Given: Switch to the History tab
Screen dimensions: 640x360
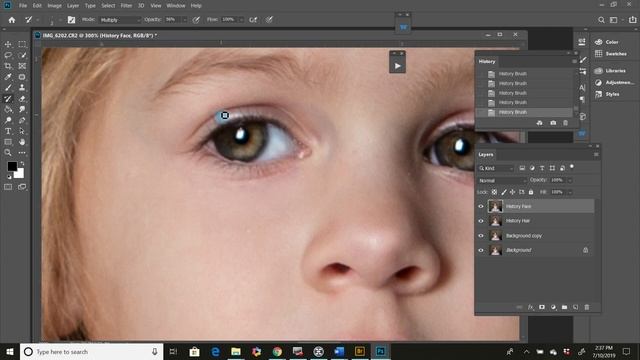Looking at the screenshot, I should [x=487, y=62].
